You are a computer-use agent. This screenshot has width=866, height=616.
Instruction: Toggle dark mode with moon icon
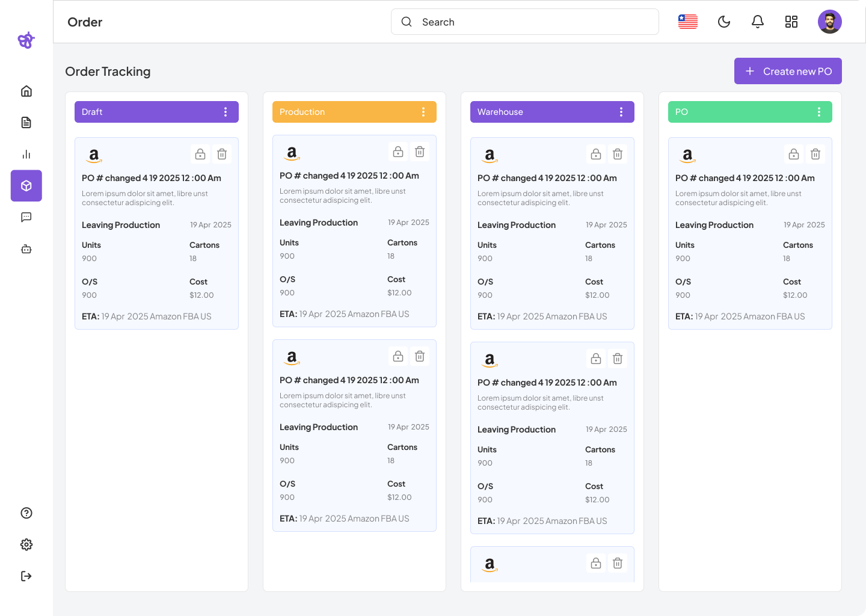(x=724, y=22)
